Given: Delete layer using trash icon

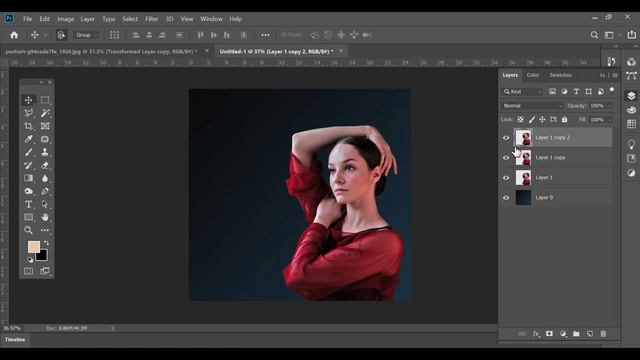Looking at the screenshot, I should click(603, 334).
